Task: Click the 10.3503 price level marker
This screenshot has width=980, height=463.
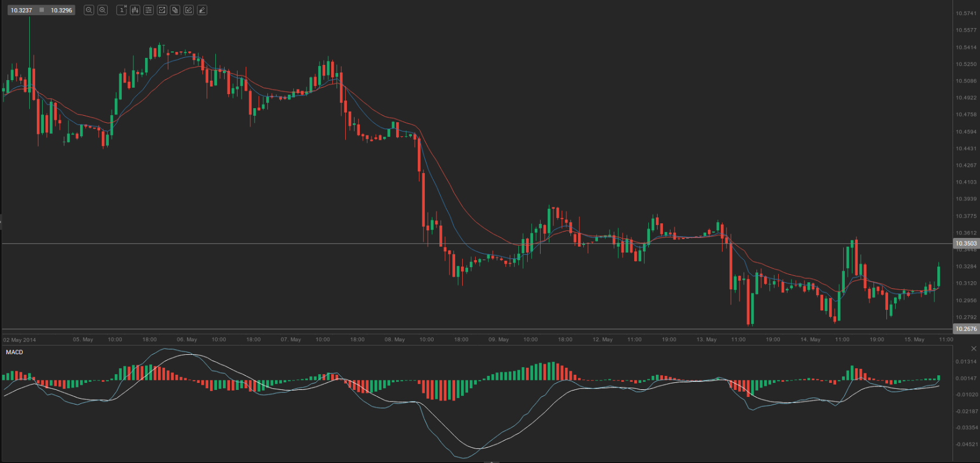Action: pyautogui.click(x=966, y=243)
